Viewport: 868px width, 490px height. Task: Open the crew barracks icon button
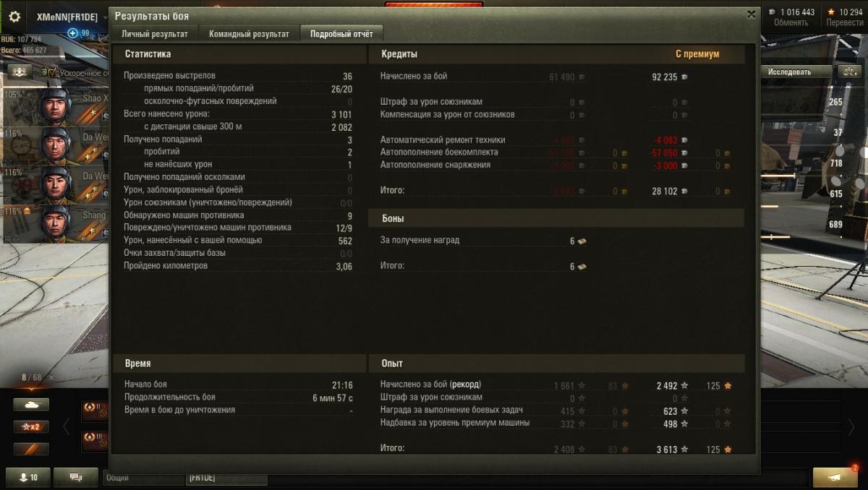point(20,72)
